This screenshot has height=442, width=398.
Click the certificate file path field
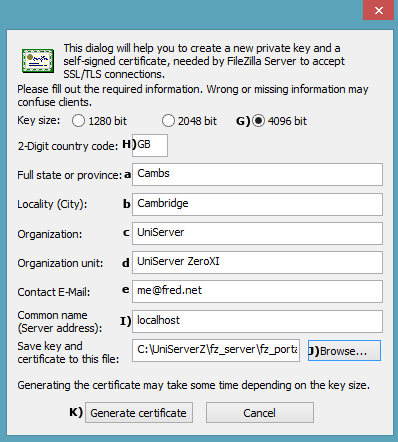(x=216, y=350)
